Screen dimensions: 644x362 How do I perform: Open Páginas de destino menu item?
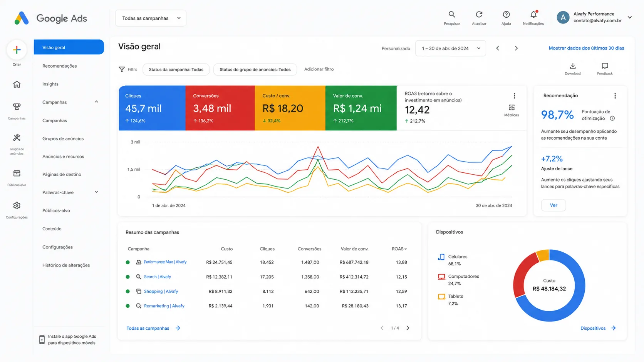pyautogui.click(x=62, y=174)
